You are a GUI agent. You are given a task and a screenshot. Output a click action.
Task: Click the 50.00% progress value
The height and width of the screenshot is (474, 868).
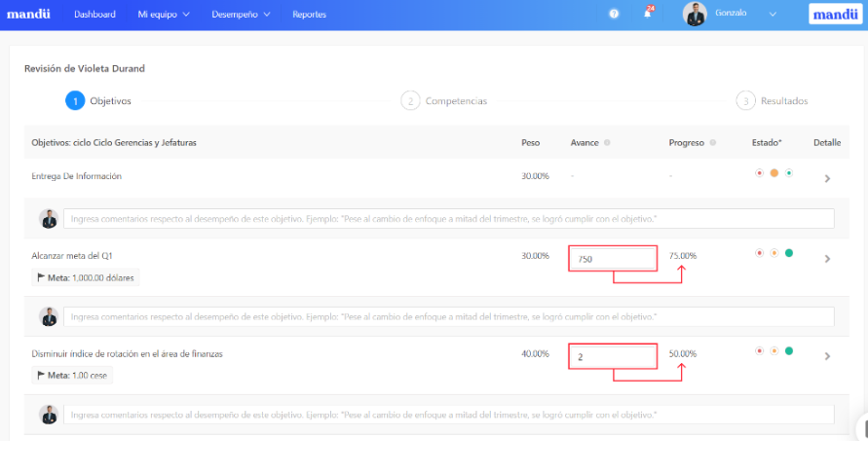click(x=683, y=353)
